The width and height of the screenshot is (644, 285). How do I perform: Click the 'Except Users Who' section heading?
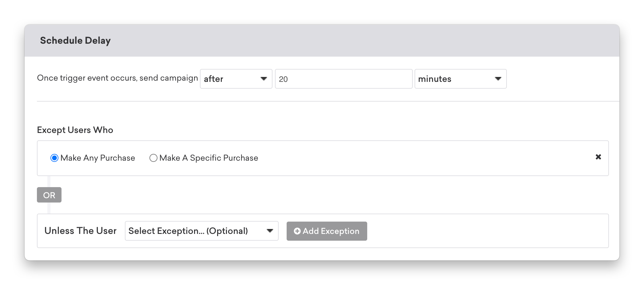[75, 130]
